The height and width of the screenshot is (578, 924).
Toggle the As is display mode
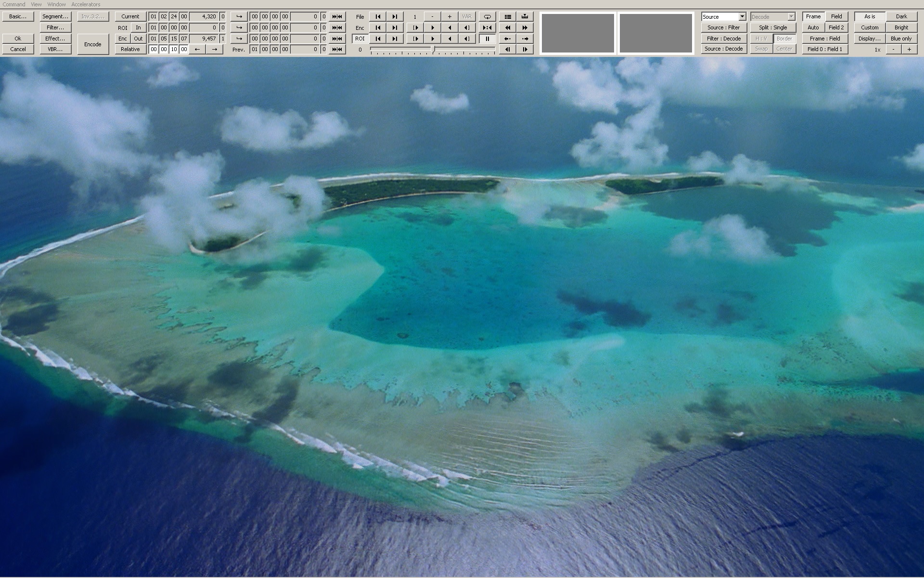(869, 16)
